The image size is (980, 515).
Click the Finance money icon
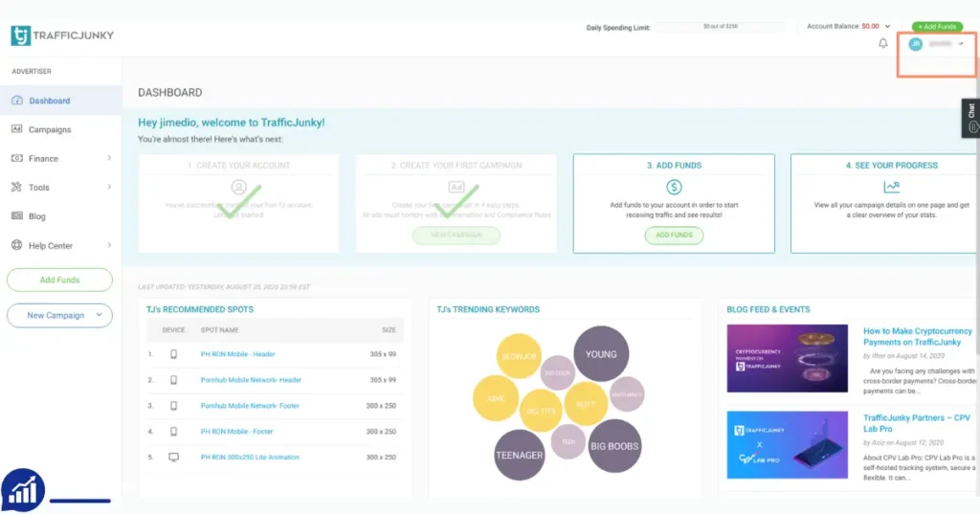coord(17,158)
